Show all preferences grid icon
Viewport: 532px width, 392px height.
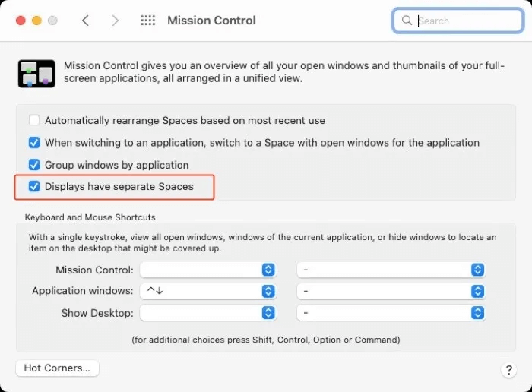pyautogui.click(x=148, y=21)
